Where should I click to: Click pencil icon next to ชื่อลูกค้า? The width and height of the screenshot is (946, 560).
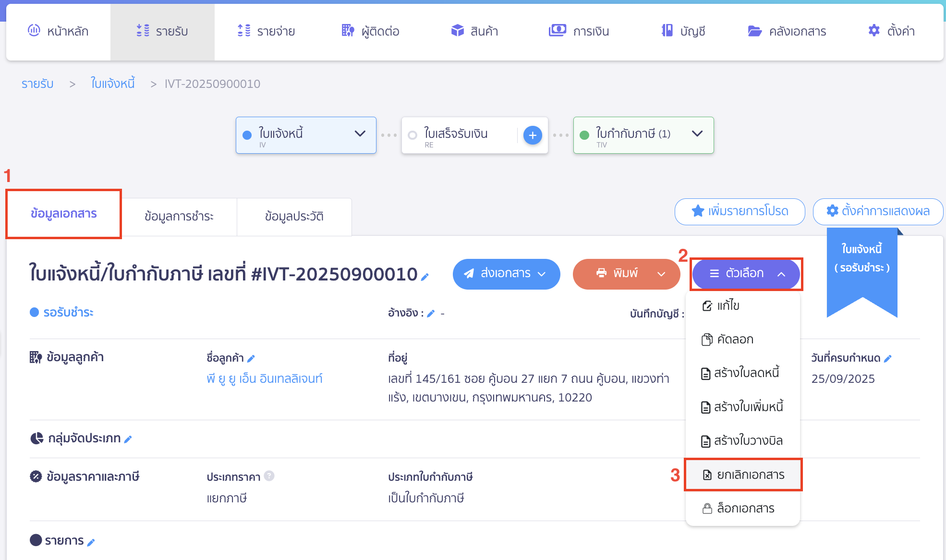(251, 358)
